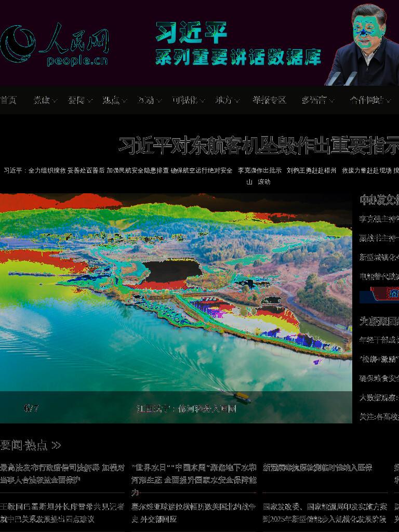Image resolution: width=399 pixels, height=532 pixels.
Task: Open sidebar item starting 年轻干部成
Action: (379, 340)
